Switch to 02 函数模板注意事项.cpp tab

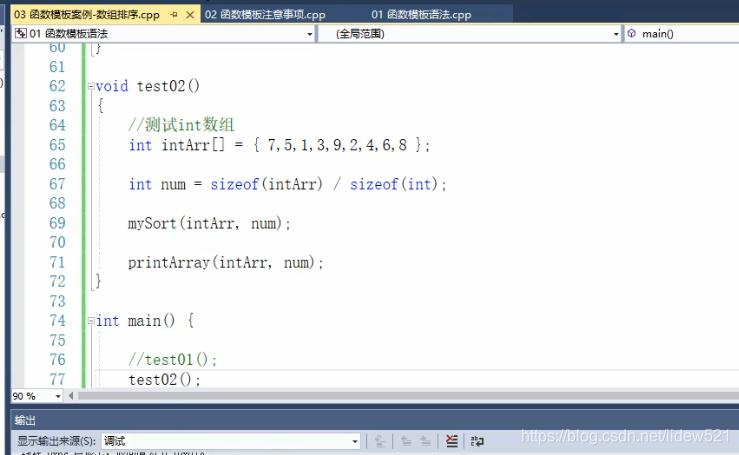[265, 15]
